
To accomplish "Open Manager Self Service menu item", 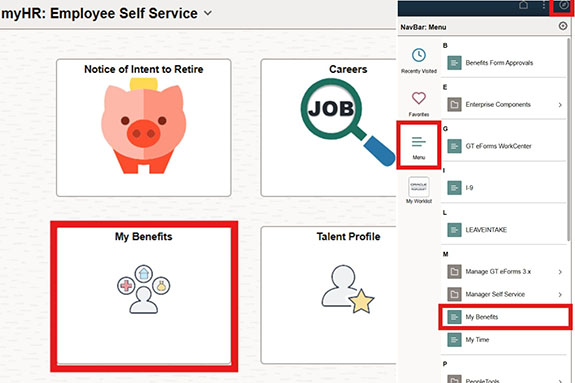I will pos(503,294).
